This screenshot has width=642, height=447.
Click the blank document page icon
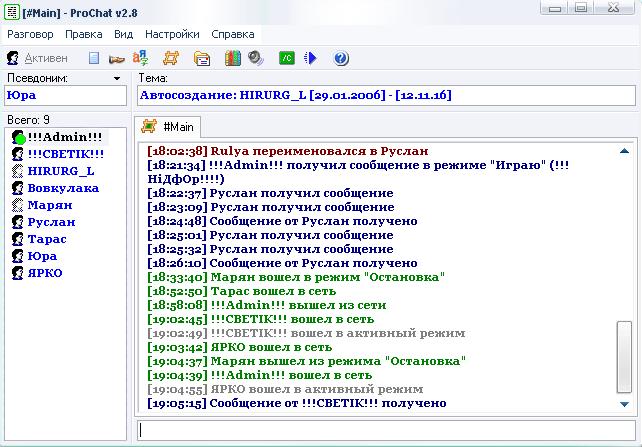point(94,58)
